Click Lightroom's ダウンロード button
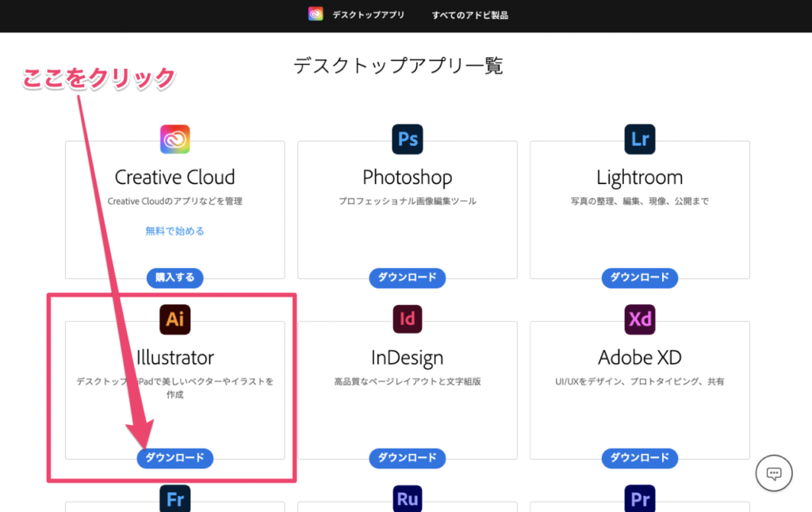812x512 pixels. tap(639, 278)
